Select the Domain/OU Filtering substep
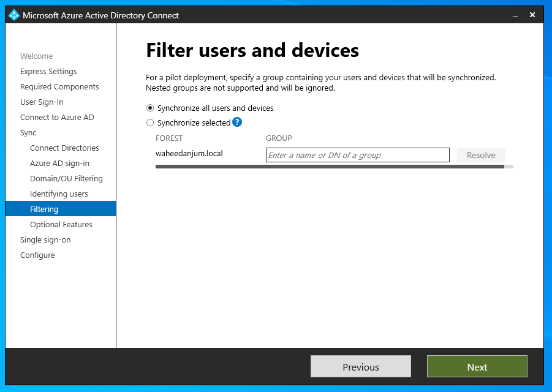552x392 pixels. coord(66,178)
